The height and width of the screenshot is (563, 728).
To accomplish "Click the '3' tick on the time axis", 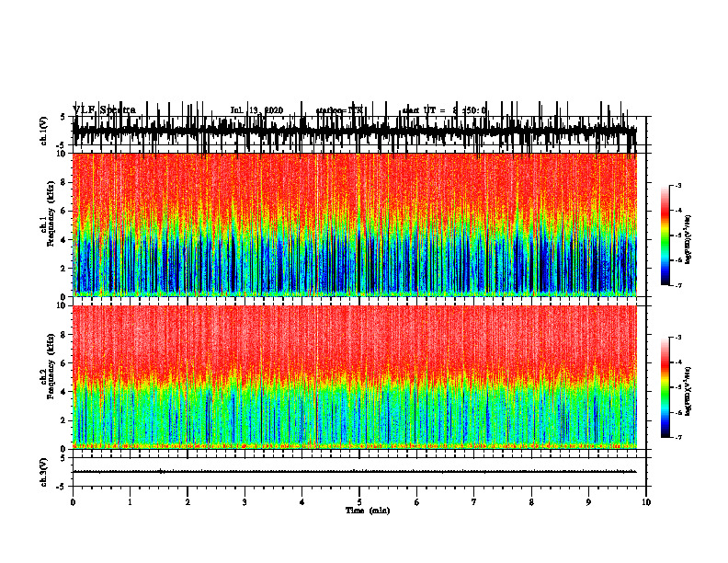I will coord(245,502).
